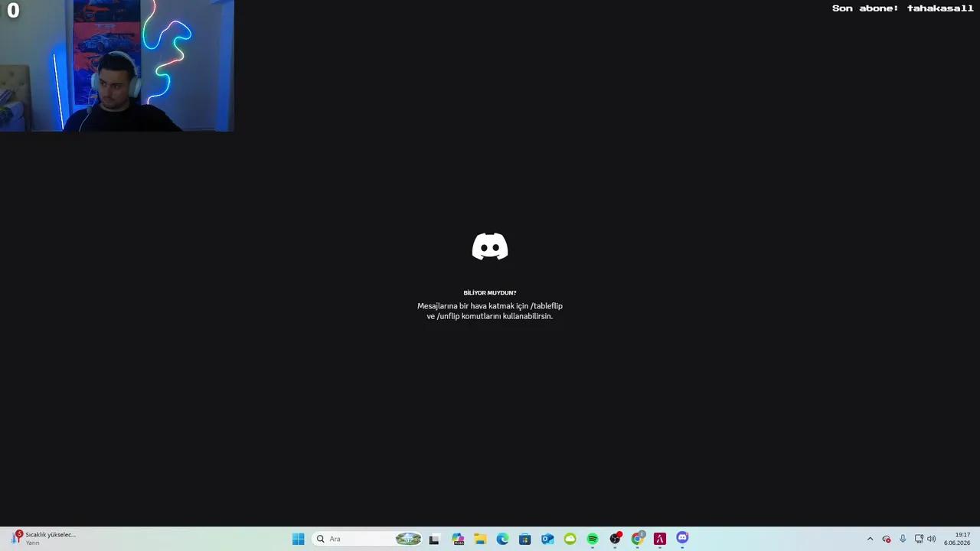Open the volume control in the system tray
The image size is (980, 551).
(932, 539)
